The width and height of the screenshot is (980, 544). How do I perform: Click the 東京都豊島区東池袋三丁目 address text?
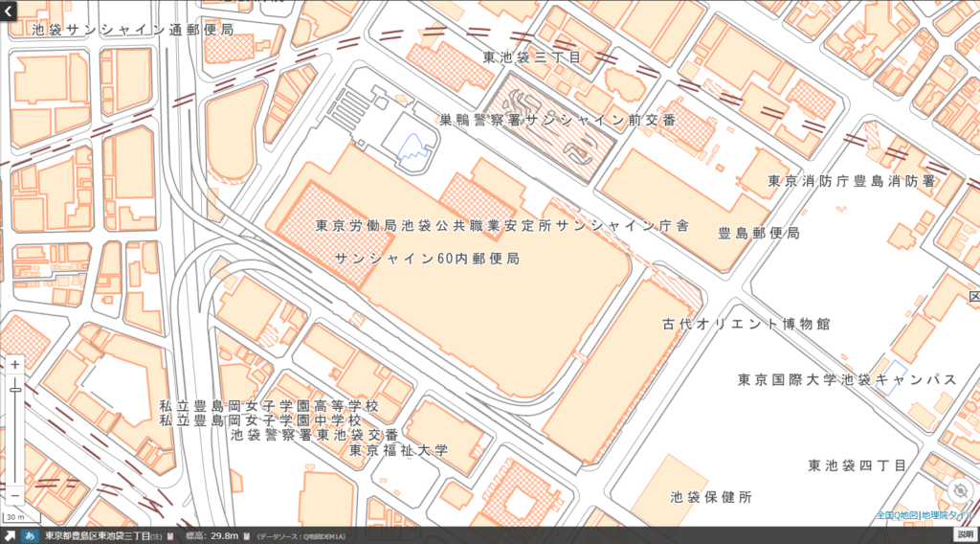pyautogui.click(x=98, y=535)
